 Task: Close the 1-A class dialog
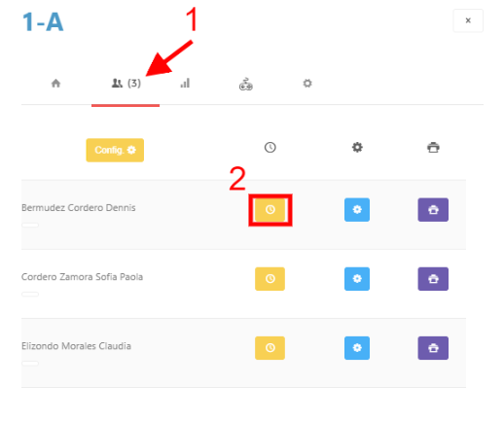[468, 20]
